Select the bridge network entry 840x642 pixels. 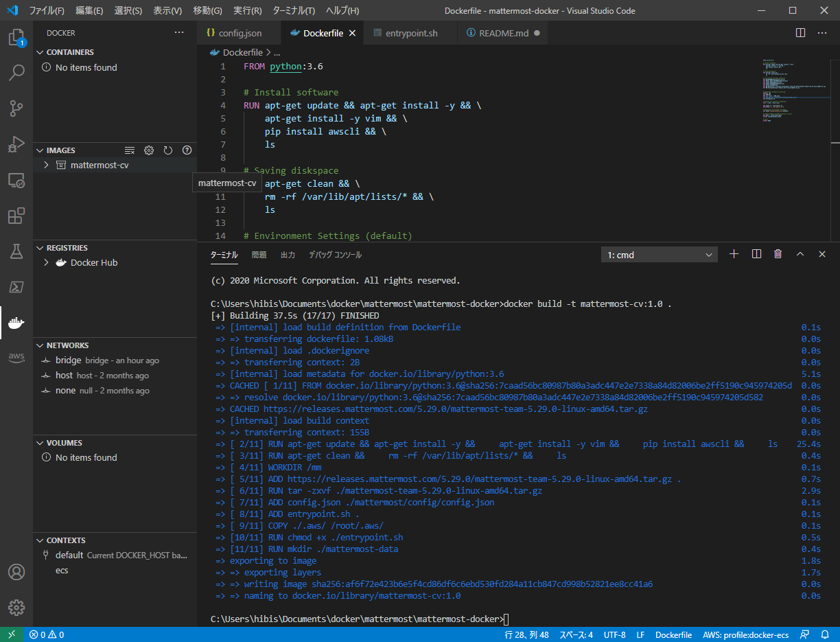tap(115, 360)
